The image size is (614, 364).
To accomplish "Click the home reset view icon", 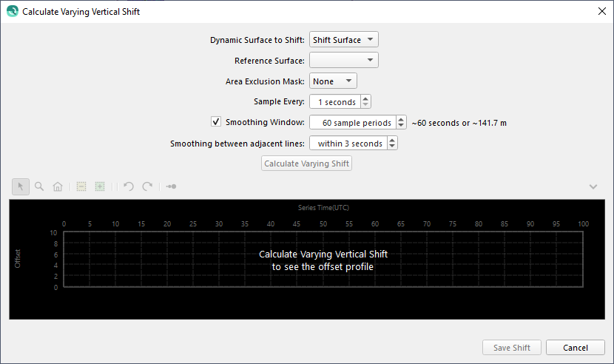I will click(58, 186).
